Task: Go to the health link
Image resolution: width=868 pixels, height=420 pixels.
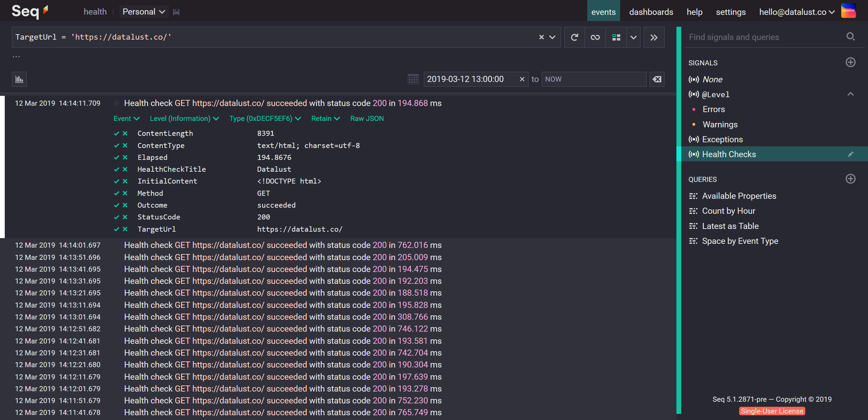Action: coord(95,12)
